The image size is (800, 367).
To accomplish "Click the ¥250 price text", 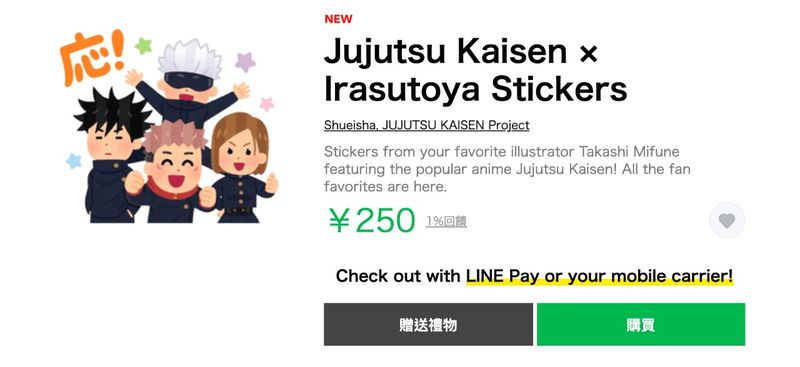I will pos(371,221).
